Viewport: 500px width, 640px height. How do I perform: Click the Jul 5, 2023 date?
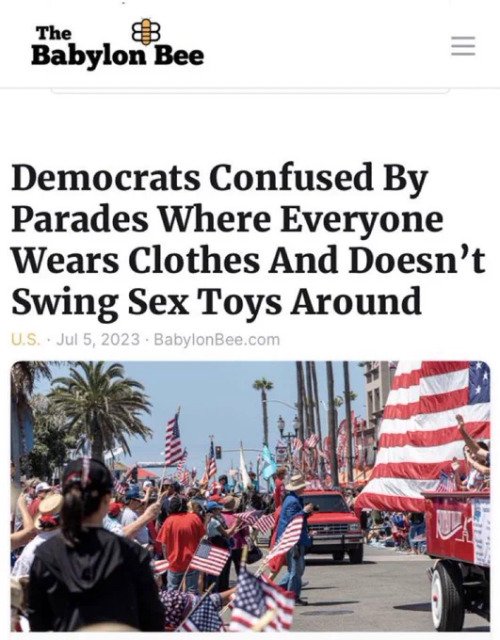pos(98,340)
